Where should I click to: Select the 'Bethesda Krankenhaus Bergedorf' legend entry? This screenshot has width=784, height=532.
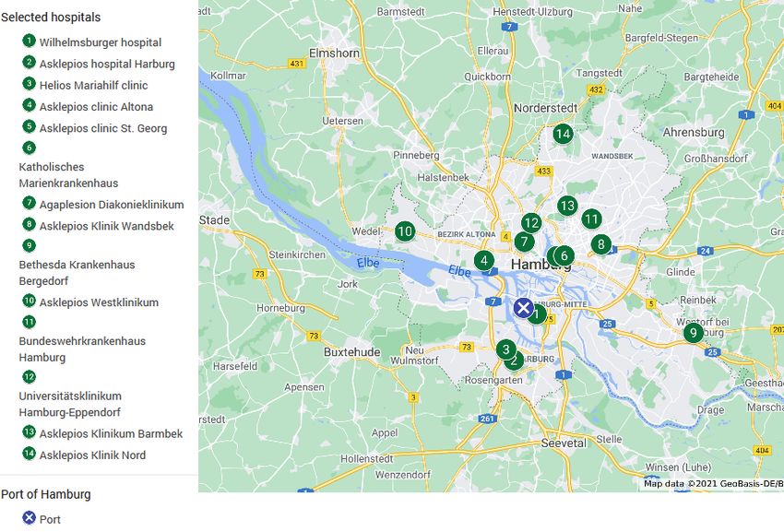pyautogui.click(x=77, y=273)
